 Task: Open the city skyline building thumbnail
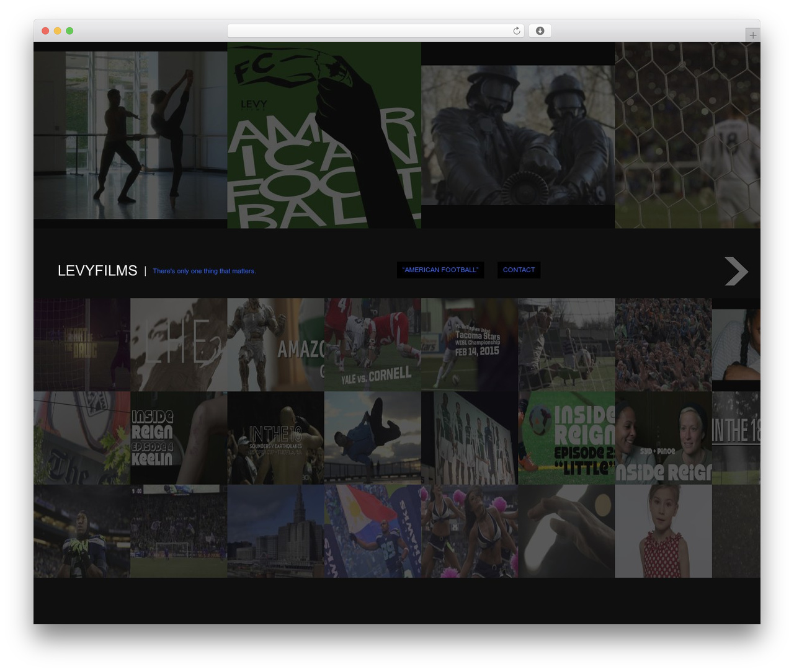(276, 531)
